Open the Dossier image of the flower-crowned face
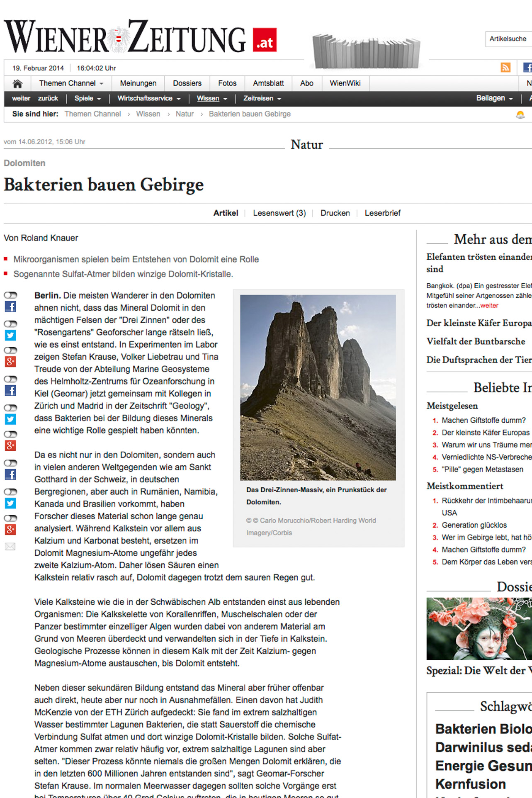The image size is (532, 798). (x=479, y=629)
